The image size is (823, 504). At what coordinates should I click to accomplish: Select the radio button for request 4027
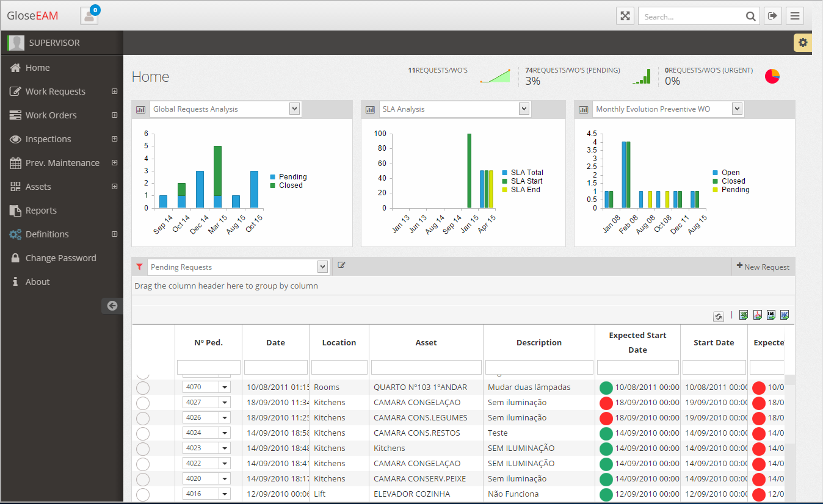(x=143, y=402)
